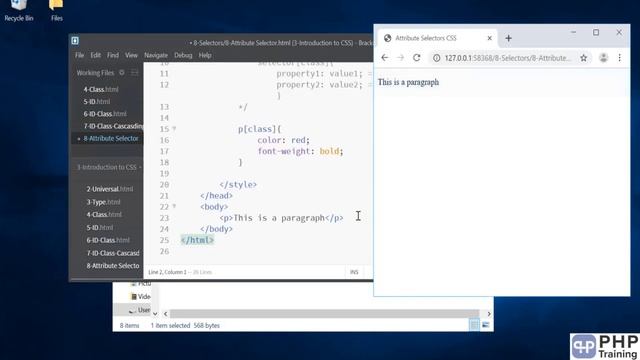This screenshot has height=360, width=640.
Task: Collapse the p[class] rule fold on line 15
Action: (174, 129)
